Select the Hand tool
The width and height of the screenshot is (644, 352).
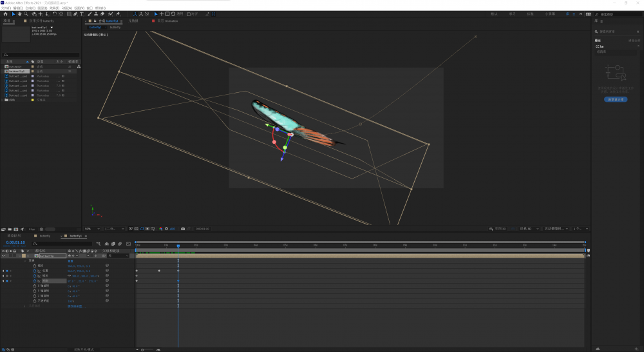(19, 14)
